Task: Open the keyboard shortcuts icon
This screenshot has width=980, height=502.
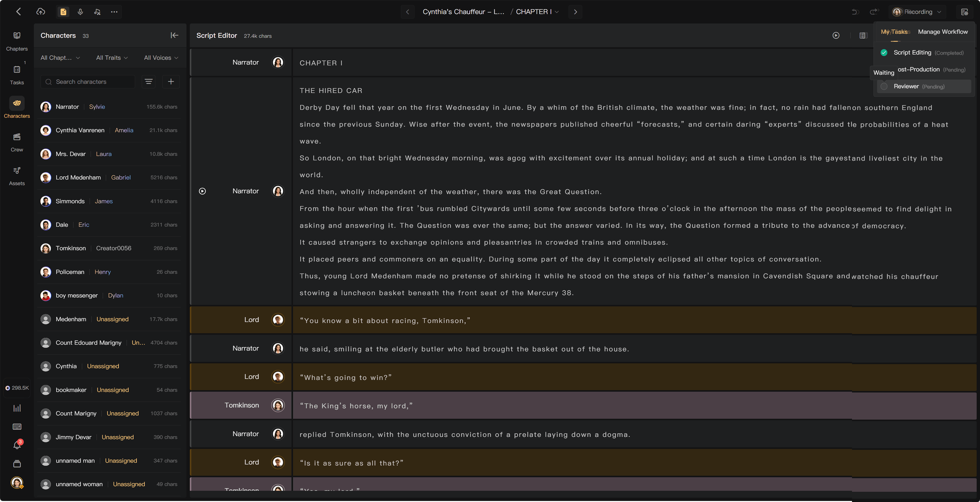Action: pos(17,426)
